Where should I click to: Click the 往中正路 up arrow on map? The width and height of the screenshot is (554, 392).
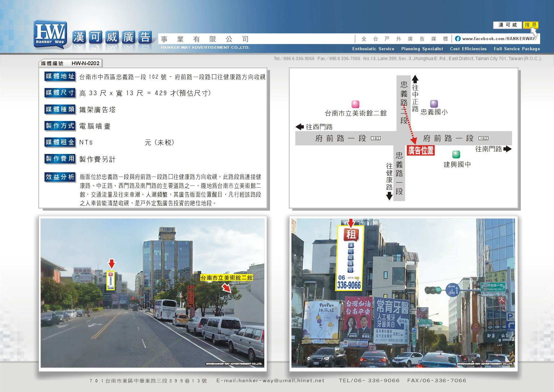(415, 79)
